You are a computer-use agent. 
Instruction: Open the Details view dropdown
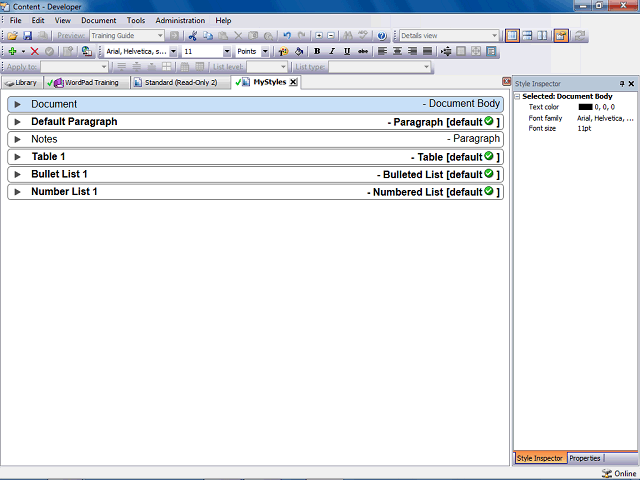point(494,36)
